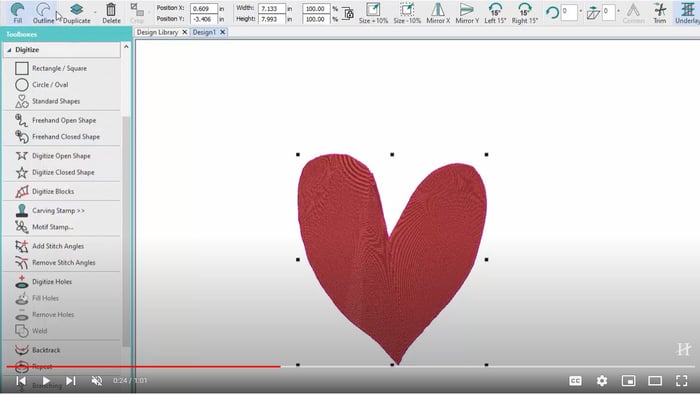
Task: Delete the selected object with Delete icon
Action: [x=111, y=13]
